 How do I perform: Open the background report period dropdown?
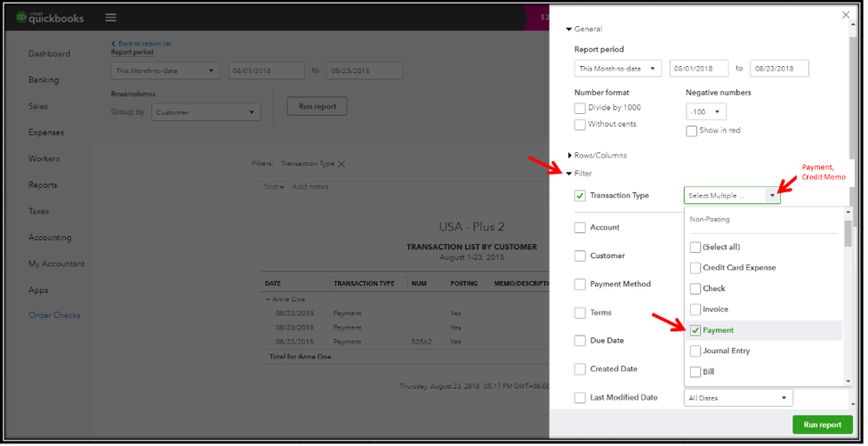(165, 70)
